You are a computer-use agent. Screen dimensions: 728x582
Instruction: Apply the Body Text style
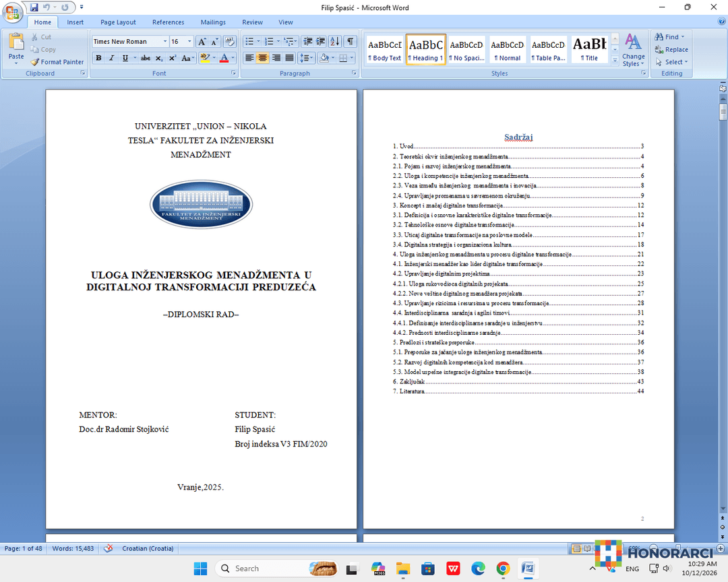click(x=384, y=49)
